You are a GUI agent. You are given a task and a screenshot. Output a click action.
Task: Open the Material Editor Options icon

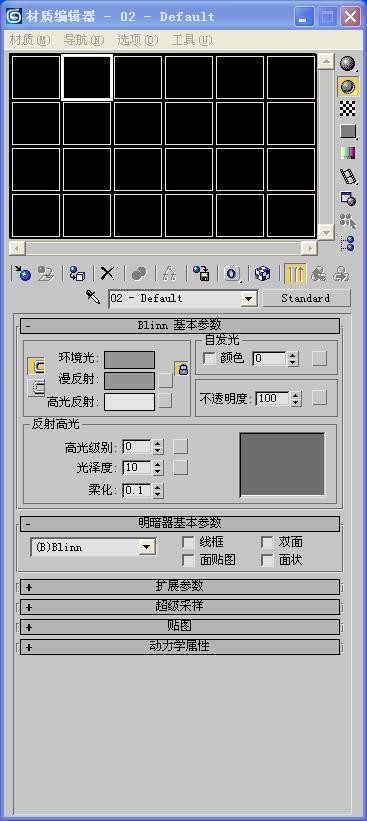[348, 198]
